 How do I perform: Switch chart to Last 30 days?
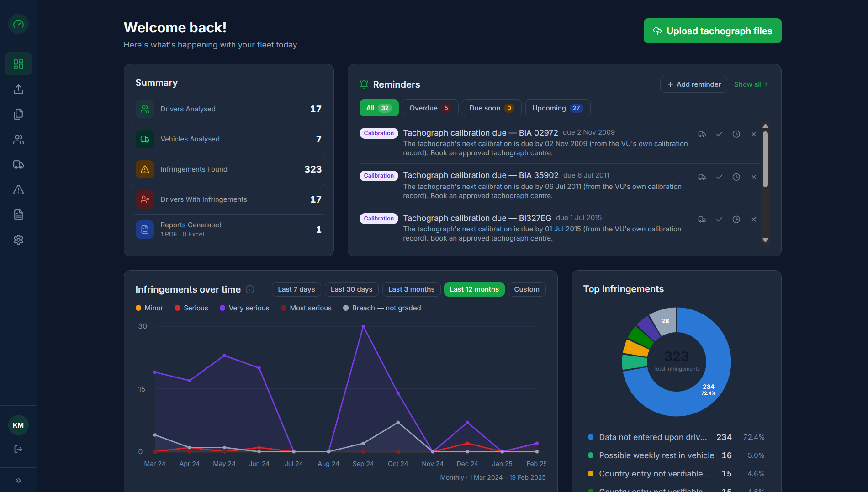351,289
